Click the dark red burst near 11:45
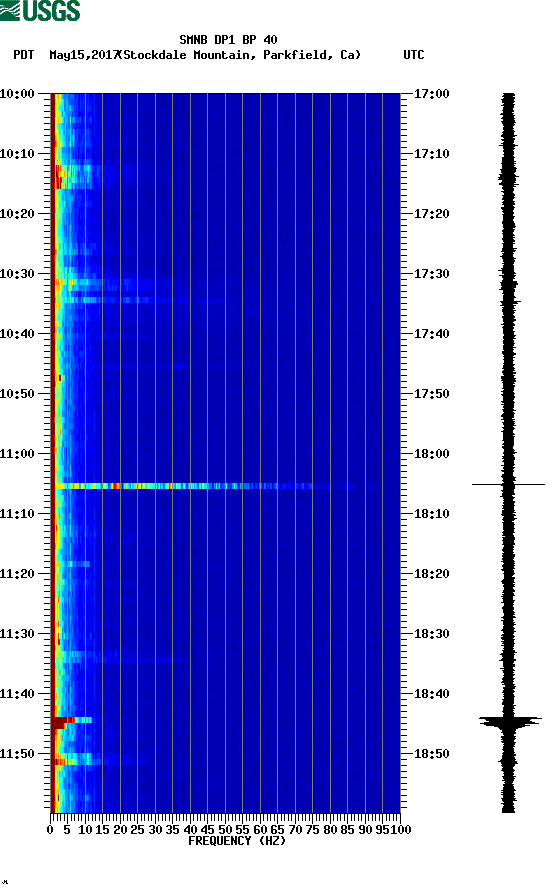 [x=64, y=722]
